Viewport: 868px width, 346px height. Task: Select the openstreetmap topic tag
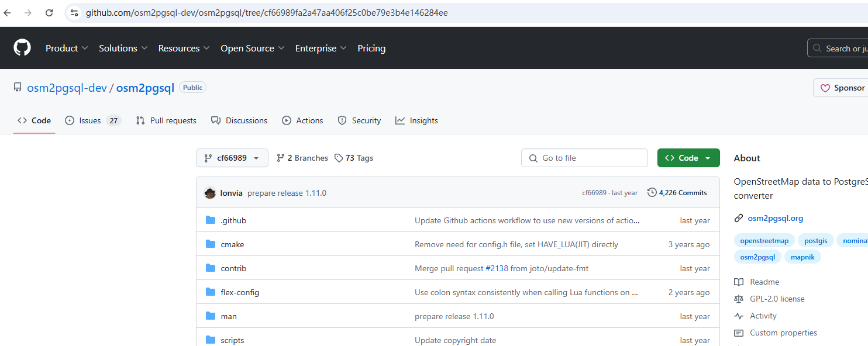[x=764, y=240]
